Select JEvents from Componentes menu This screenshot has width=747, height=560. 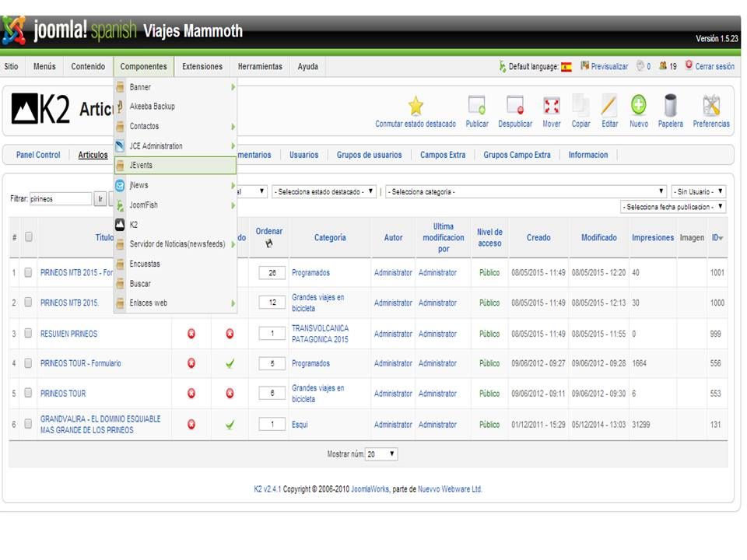175,165
